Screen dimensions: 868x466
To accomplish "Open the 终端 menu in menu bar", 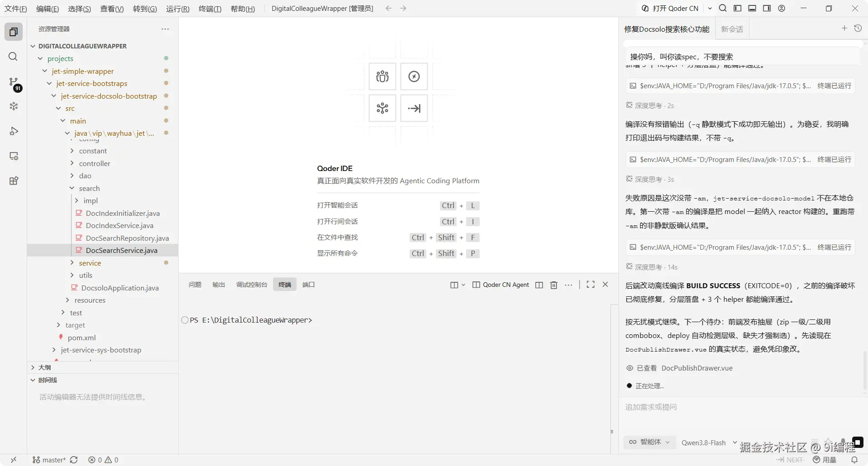I will (x=210, y=9).
